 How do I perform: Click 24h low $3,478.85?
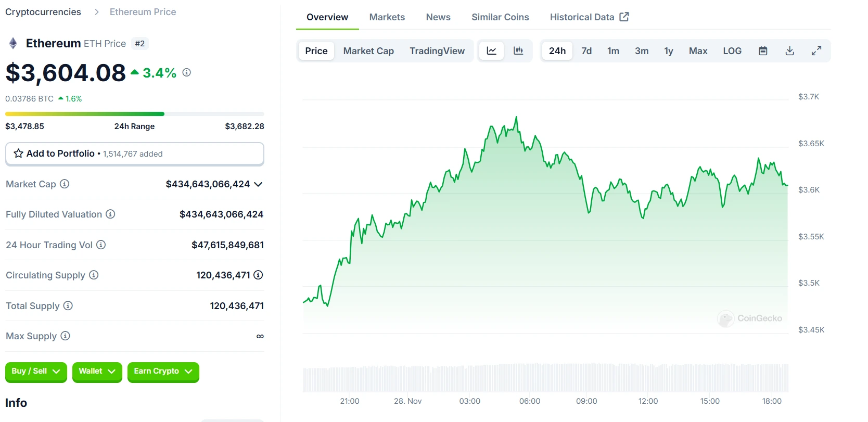coord(24,126)
